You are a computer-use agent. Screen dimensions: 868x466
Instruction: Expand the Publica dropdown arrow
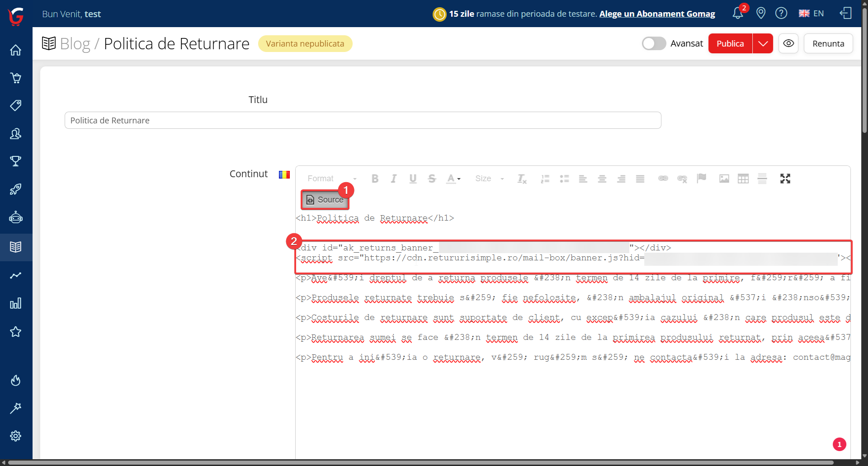pos(763,43)
